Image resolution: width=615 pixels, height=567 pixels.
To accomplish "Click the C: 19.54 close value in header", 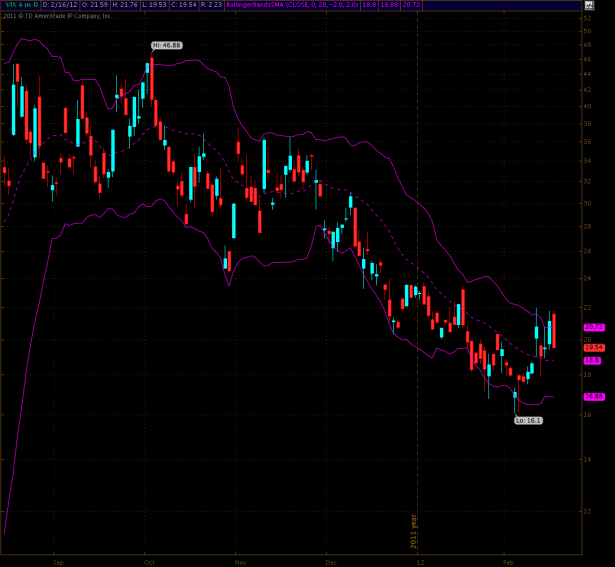I will (184, 5).
